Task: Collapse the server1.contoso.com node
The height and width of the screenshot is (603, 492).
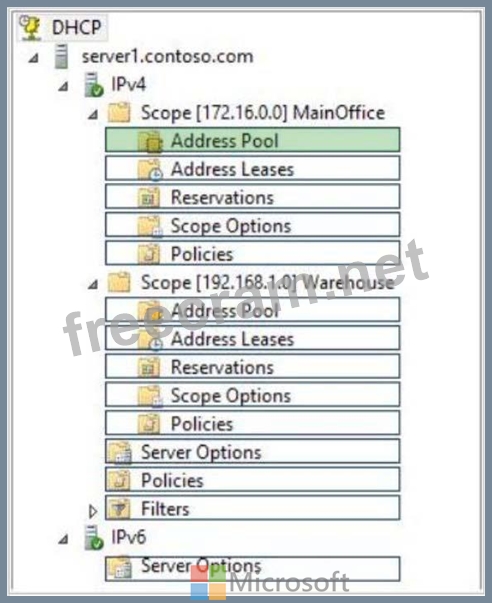Action: (x=34, y=58)
